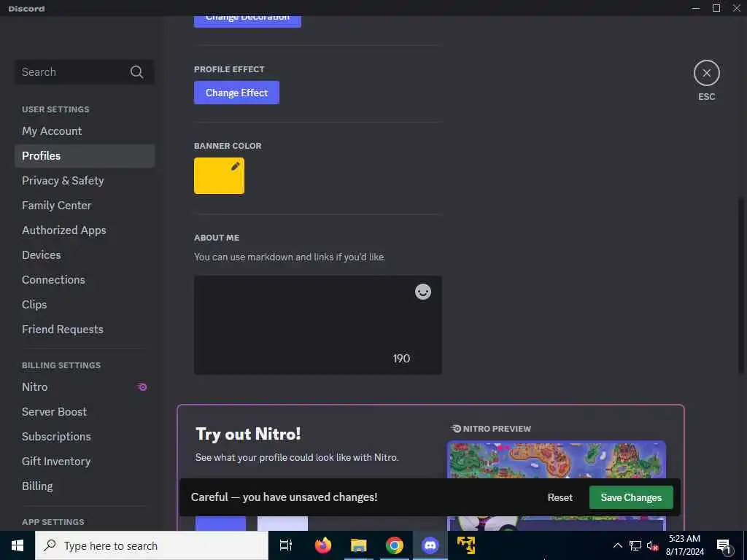Screen dimensions: 747x560
Task: Open File Explorer from the taskbar
Action: click(x=359, y=545)
